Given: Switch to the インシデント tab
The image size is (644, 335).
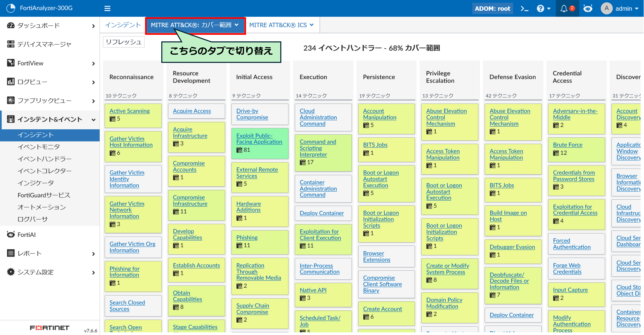Looking at the screenshot, I should click(123, 25).
